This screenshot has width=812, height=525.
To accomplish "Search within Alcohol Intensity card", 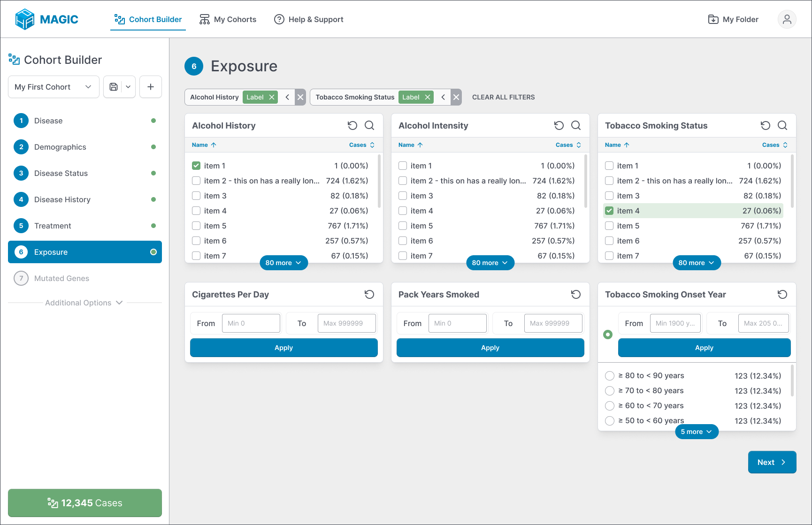I will tap(576, 125).
